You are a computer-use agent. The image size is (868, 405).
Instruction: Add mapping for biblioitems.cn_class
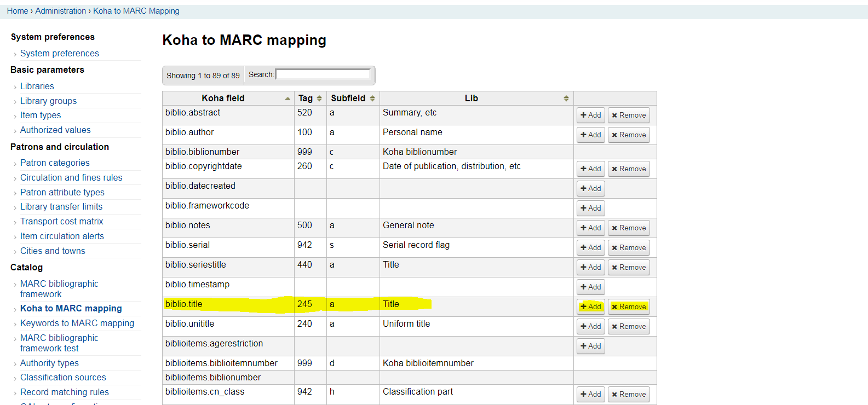point(591,394)
